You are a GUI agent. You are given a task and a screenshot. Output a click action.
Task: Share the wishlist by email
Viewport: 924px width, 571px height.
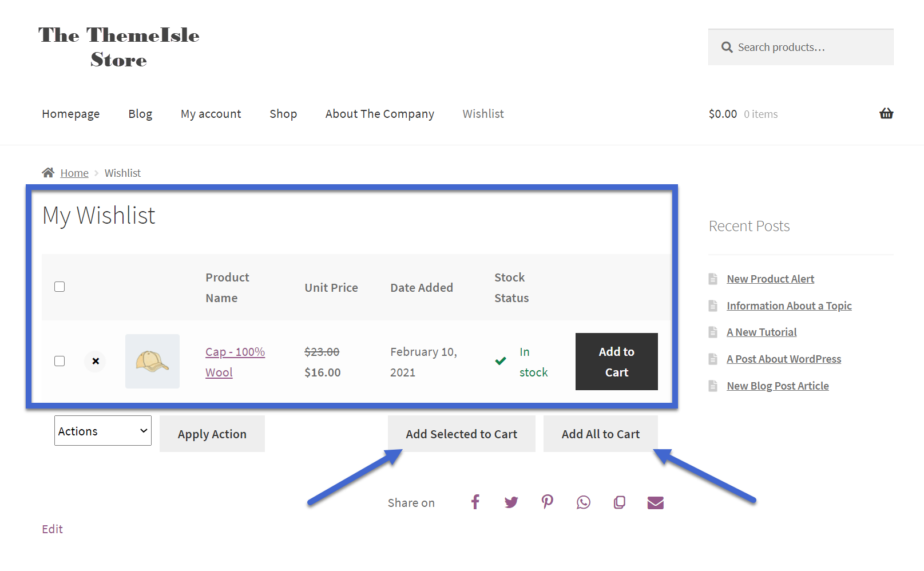point(655,502)
